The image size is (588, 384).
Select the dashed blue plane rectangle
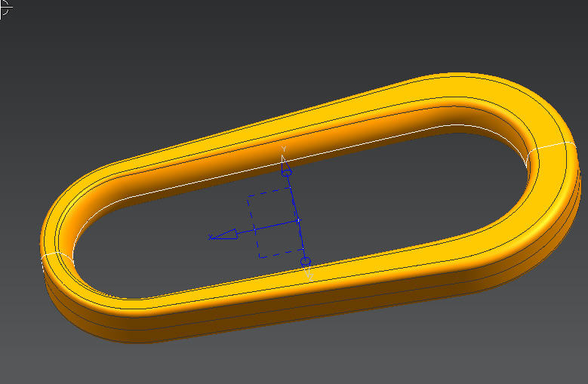(276, 223)
